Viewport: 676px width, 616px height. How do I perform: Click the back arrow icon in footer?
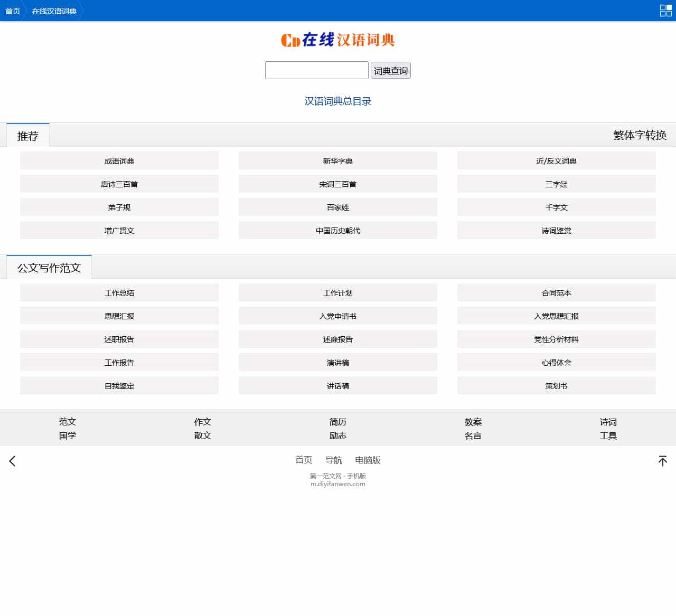click(12, 461)
